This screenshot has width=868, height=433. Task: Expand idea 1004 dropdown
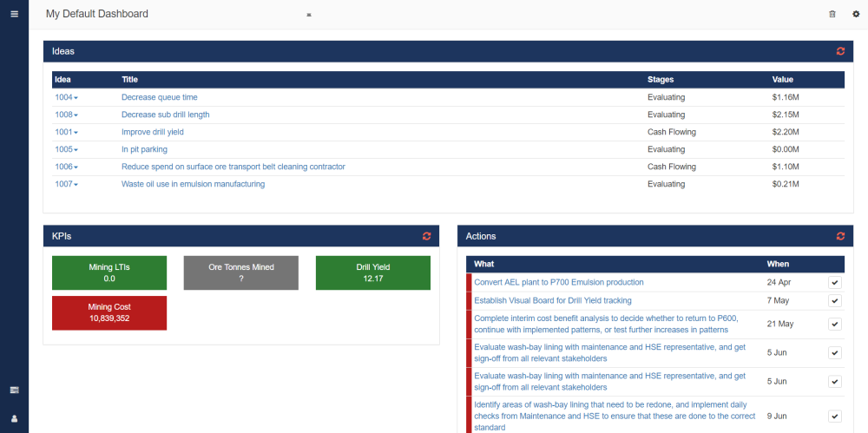[67, 97]
